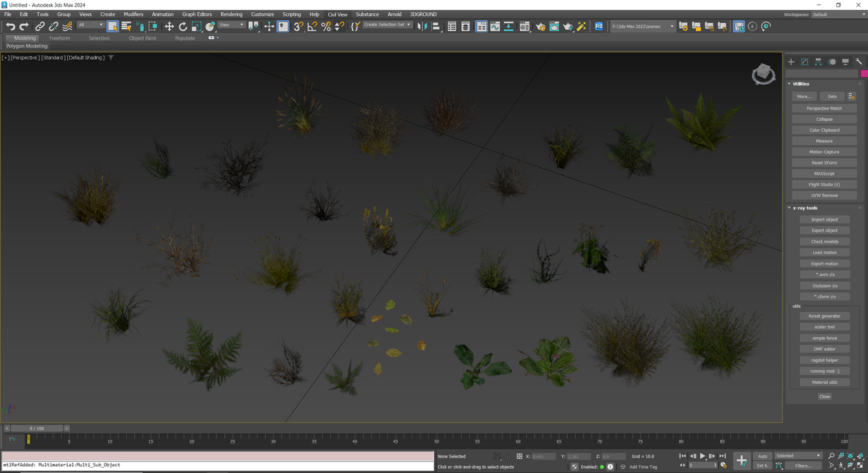Collapse the x-ray tools rollout
This screenshot has height=473, width=868.
coord(806,208)
